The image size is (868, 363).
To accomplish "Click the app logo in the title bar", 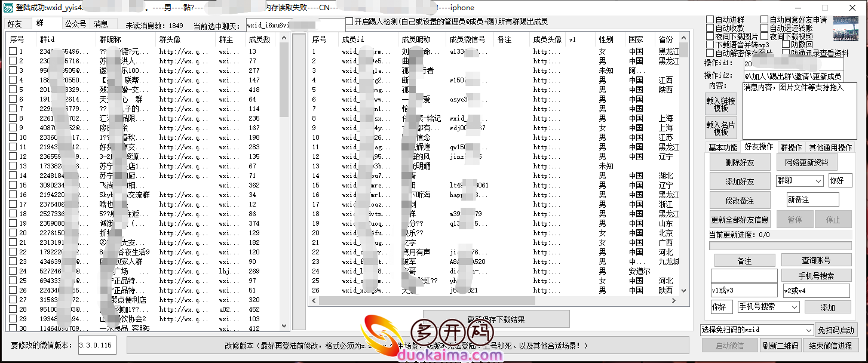I will [7, 7].
